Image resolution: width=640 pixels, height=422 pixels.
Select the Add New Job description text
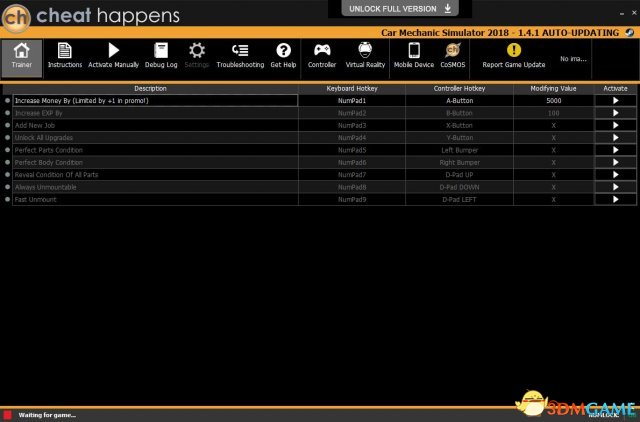35,125
